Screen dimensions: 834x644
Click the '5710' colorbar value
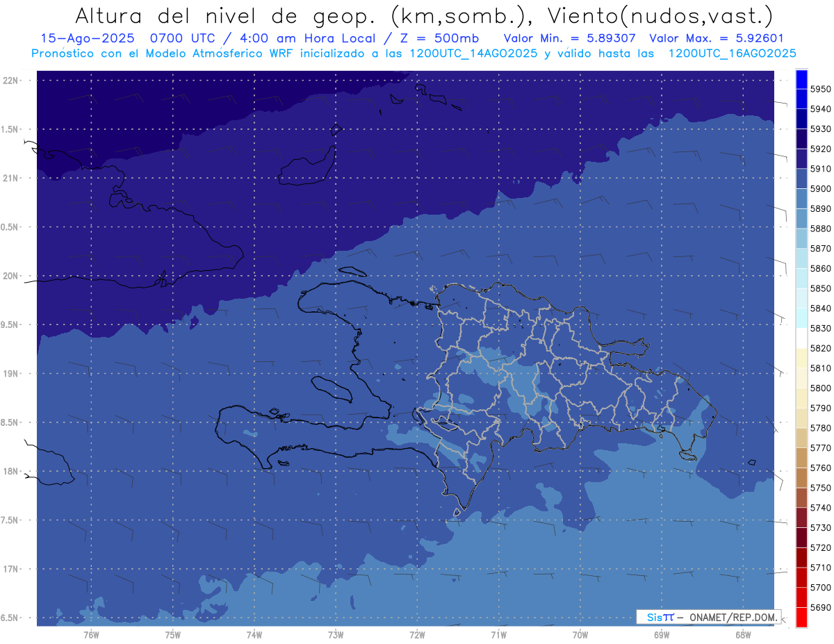tap(821, 568)
